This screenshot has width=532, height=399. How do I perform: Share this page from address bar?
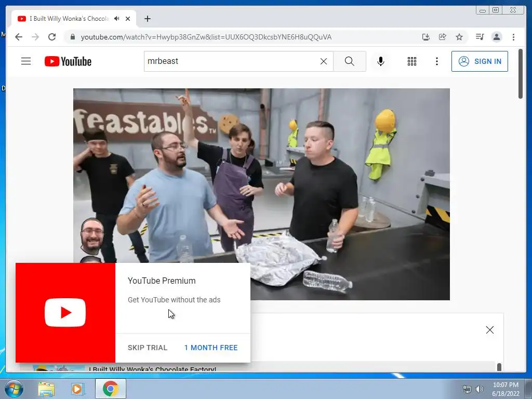(443, 37)
